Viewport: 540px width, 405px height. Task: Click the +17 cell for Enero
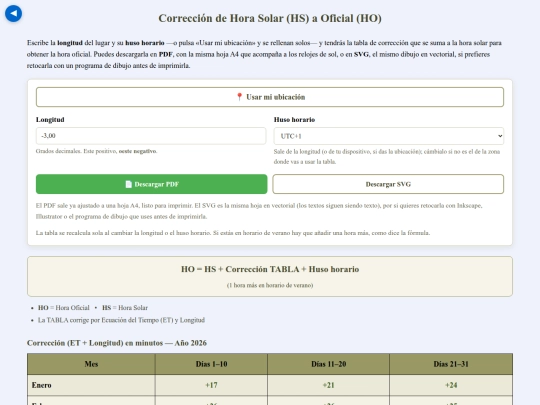[211, 385]
